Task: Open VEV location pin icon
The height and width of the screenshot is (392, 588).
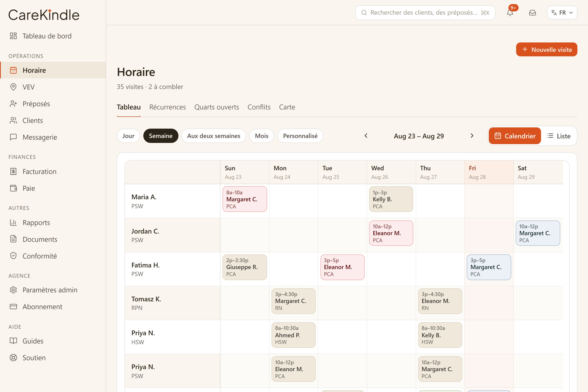Action: [x=13, y=87]
